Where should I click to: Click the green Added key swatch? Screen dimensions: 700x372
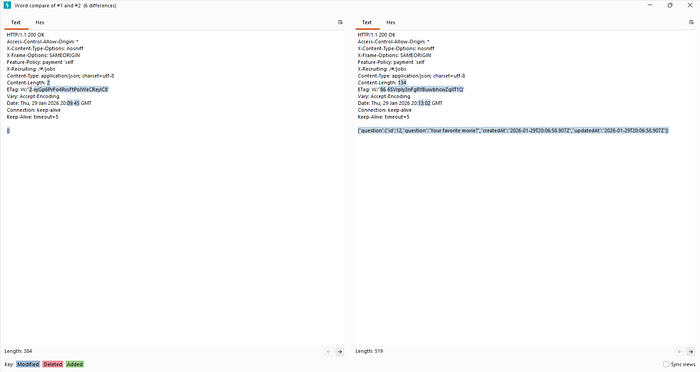[75, 364]
